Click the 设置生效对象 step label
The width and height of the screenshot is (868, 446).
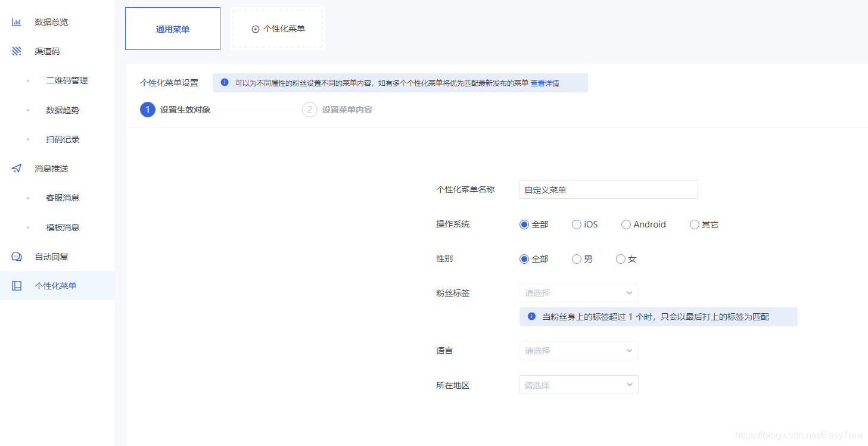coord(185,110)
